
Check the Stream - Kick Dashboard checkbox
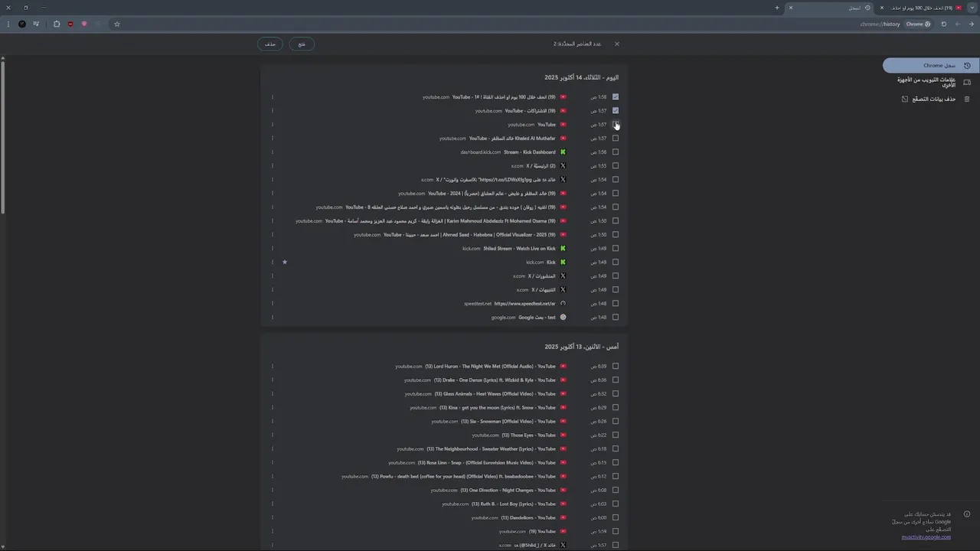[x=616, y=152]
